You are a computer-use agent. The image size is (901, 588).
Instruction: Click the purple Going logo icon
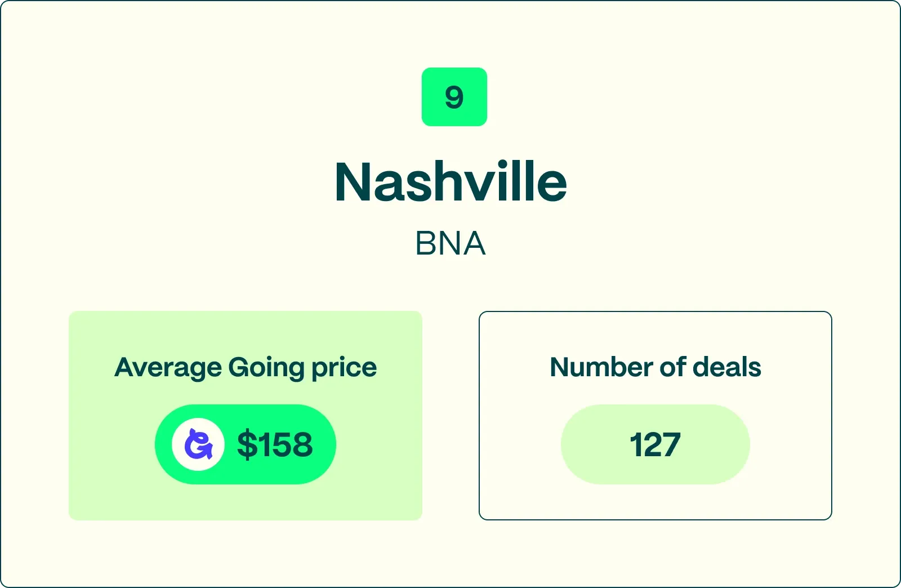point(198,444)
